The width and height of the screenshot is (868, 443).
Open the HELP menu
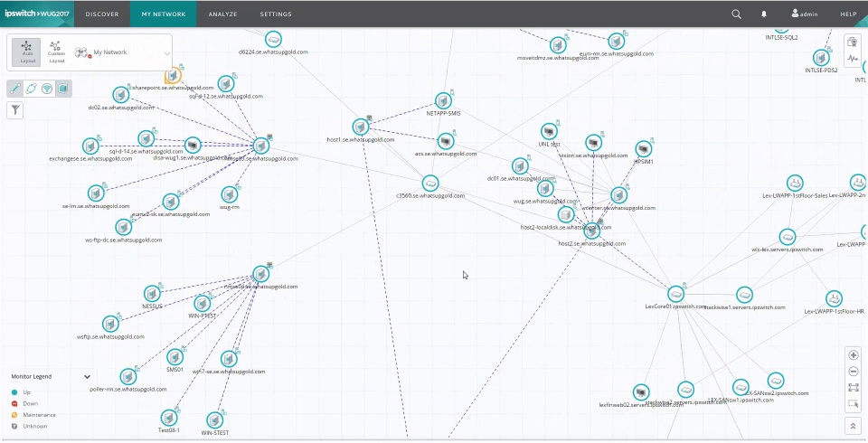click(x=848, y=14)
